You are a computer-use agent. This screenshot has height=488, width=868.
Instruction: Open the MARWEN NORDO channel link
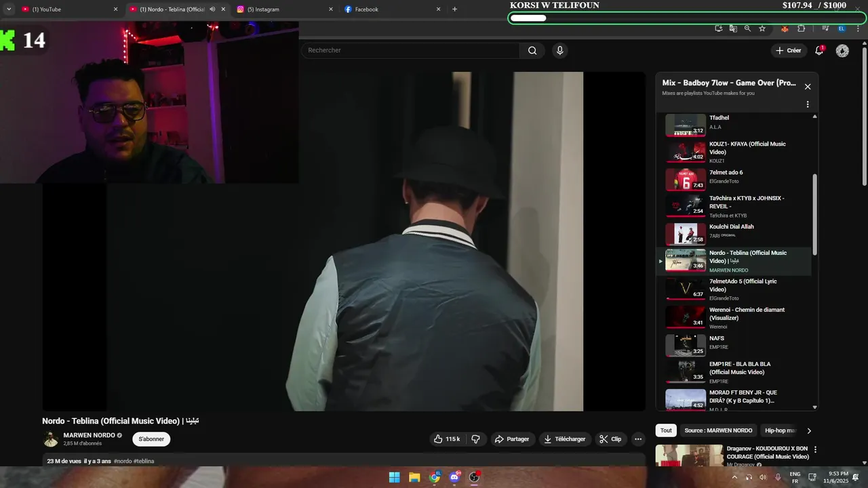tap(89, 435)
